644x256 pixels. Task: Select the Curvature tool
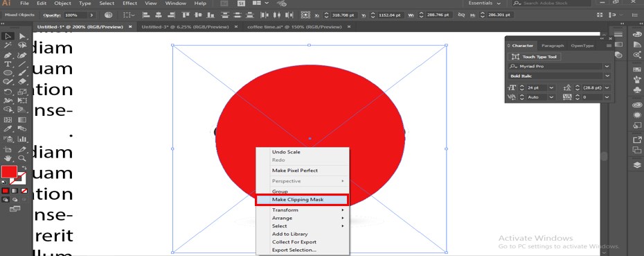22,55
